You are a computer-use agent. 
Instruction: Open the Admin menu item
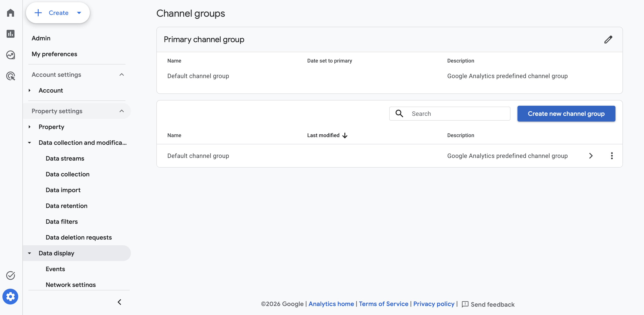click(41, 38)
